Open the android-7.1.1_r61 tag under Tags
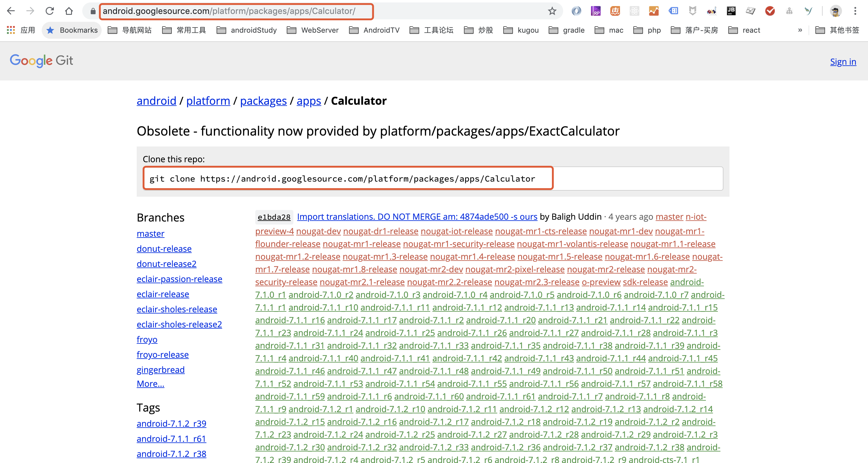Screen dimensions: 868x463 (171, 439)
